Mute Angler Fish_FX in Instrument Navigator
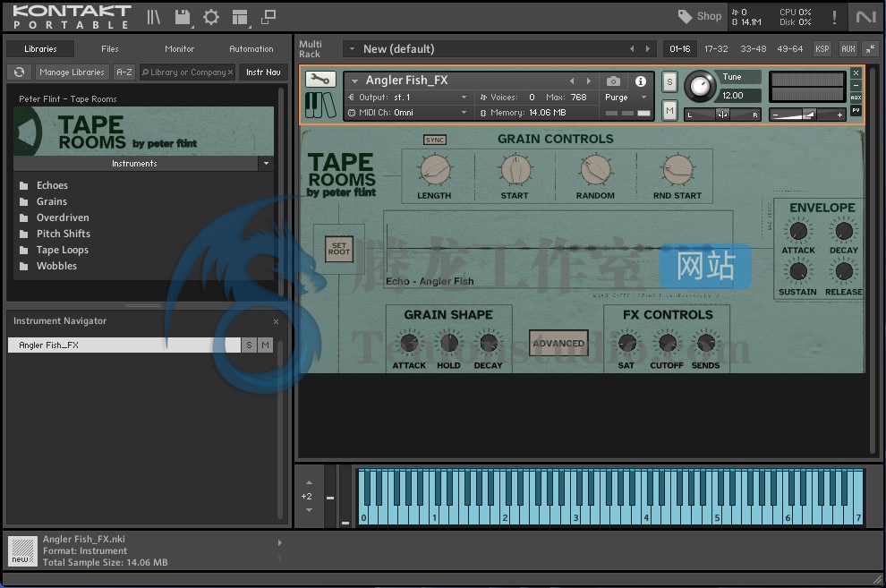This screenshot has height=588, width=886. 265,345
